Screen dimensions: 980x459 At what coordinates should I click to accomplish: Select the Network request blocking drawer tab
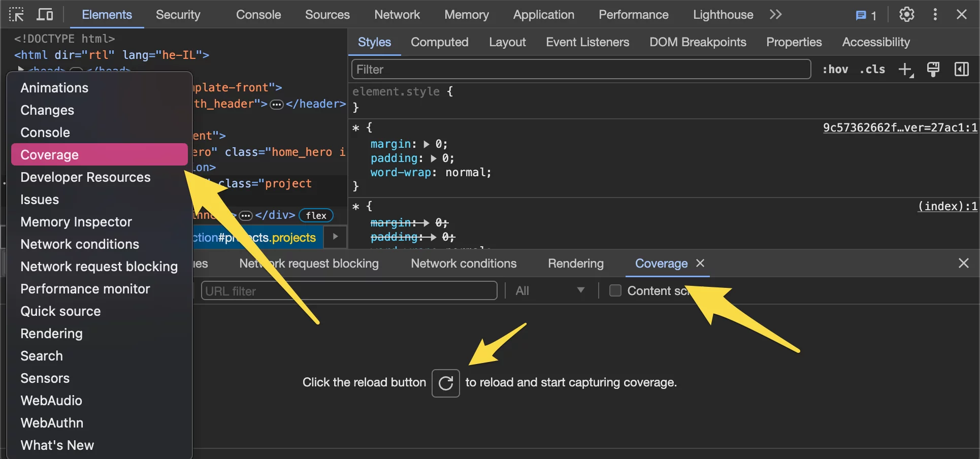pyautogui.click(x=309, y=264)
